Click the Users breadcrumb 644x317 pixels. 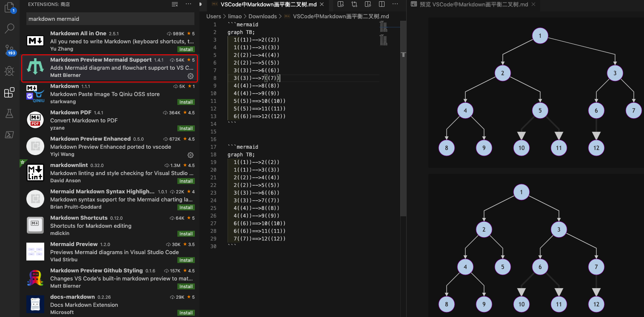point(214,16)
